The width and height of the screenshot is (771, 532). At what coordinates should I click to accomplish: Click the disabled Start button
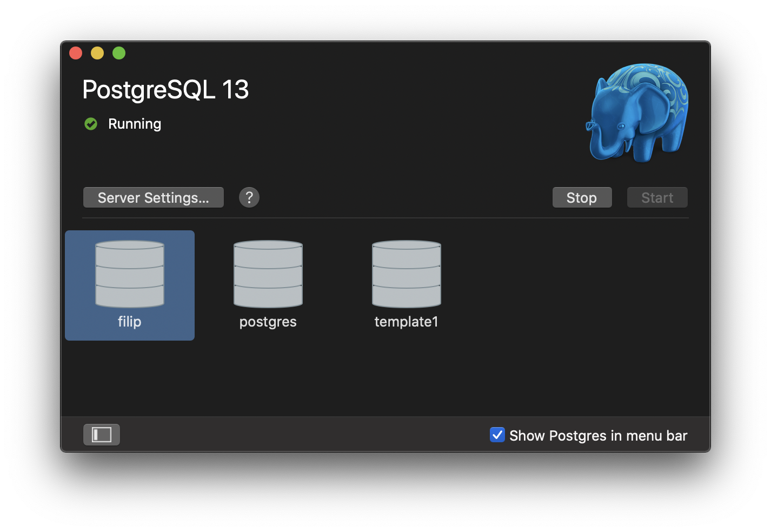pyautogui.click(x=657, y=197)
